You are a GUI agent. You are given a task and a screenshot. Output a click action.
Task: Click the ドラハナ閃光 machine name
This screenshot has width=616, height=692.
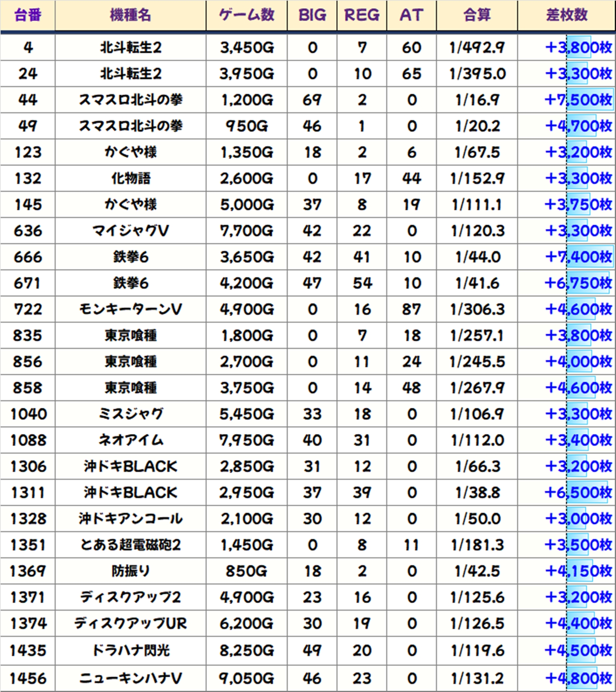[x=130, y=650]
